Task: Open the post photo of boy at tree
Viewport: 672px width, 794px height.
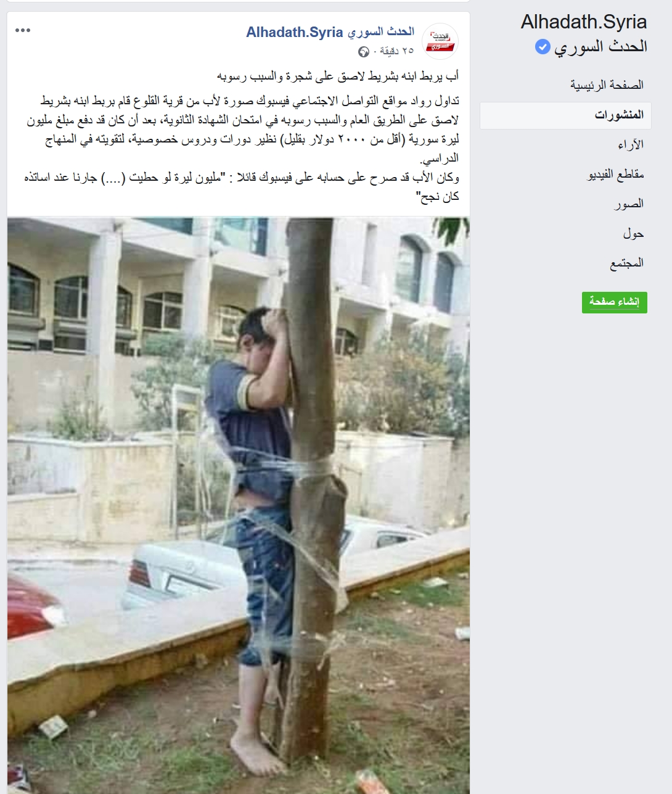Action: pyautogui.click(x=239, y=505)
